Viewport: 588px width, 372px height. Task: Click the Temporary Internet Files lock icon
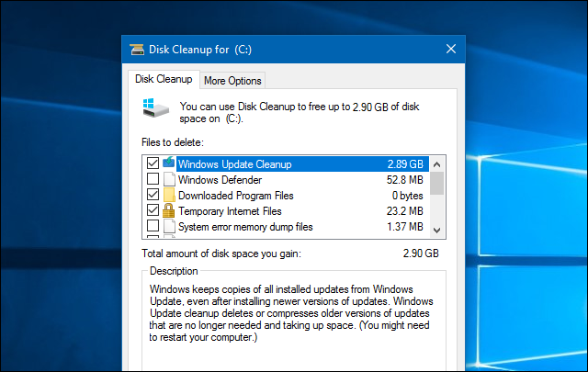[x=169, y=211]
